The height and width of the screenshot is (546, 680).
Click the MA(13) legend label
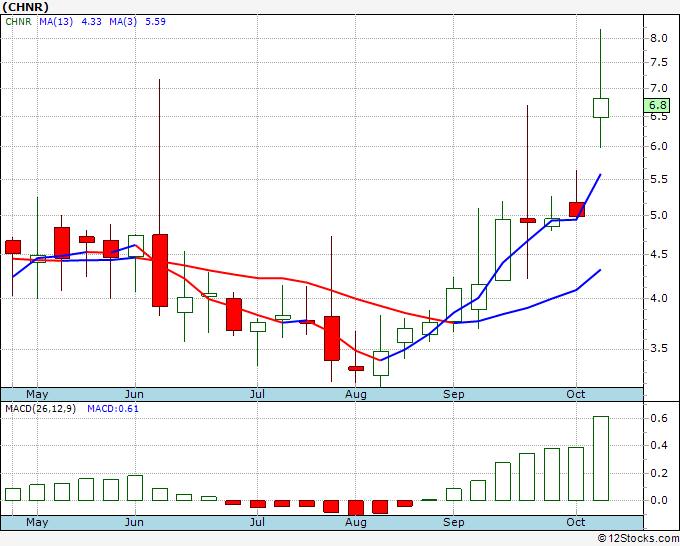point(56,22)
